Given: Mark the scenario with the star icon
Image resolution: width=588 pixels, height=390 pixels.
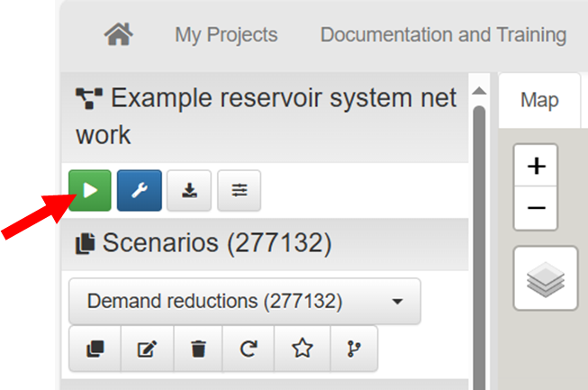Looking at the screenshot, I should 302,349.
